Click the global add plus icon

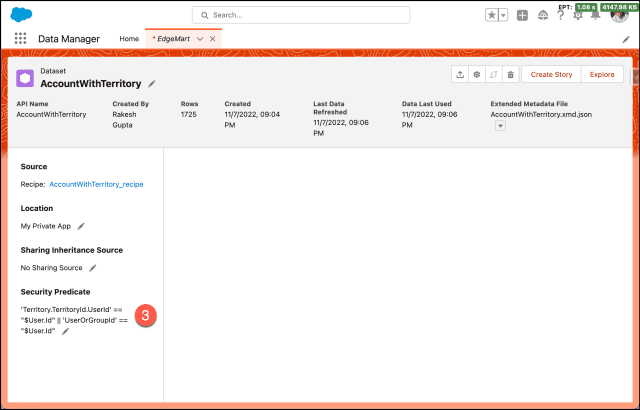[x=522, y=16]
